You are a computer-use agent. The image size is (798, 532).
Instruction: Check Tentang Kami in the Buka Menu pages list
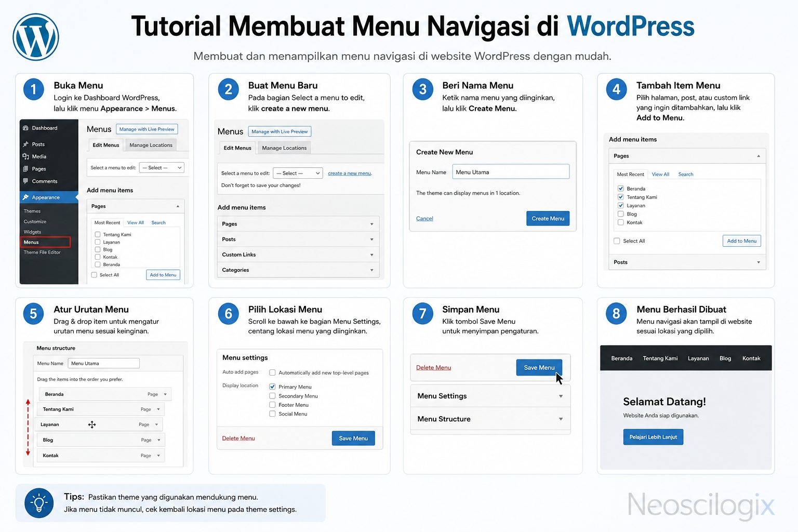tap(98, 235)
